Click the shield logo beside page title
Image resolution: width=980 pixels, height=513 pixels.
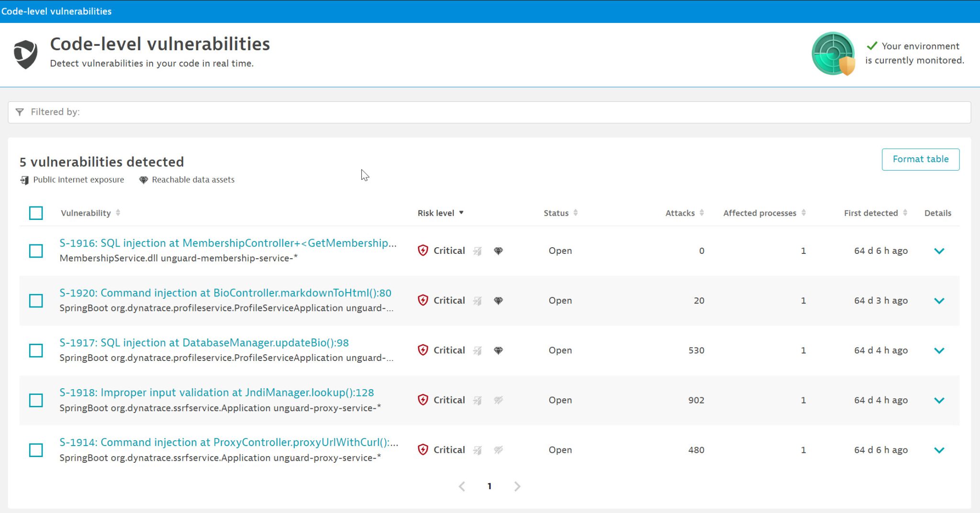pyautogui.click(x=25, y=54)
